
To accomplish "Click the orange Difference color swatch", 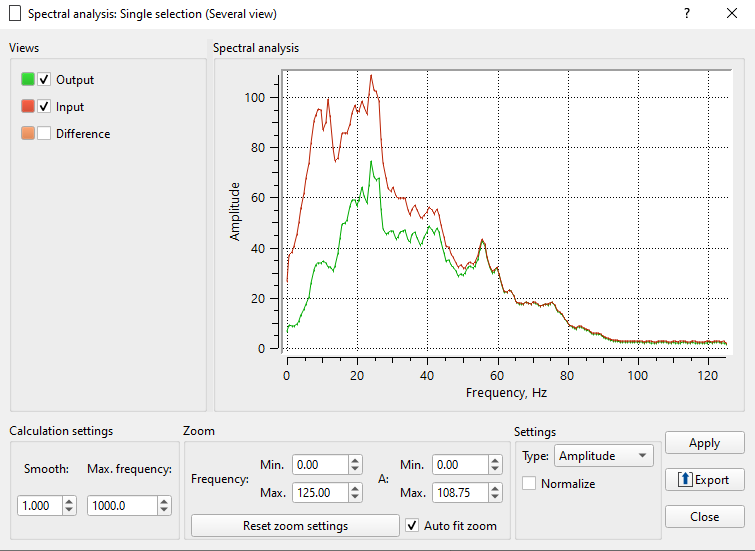I will (x=27, y=134).
